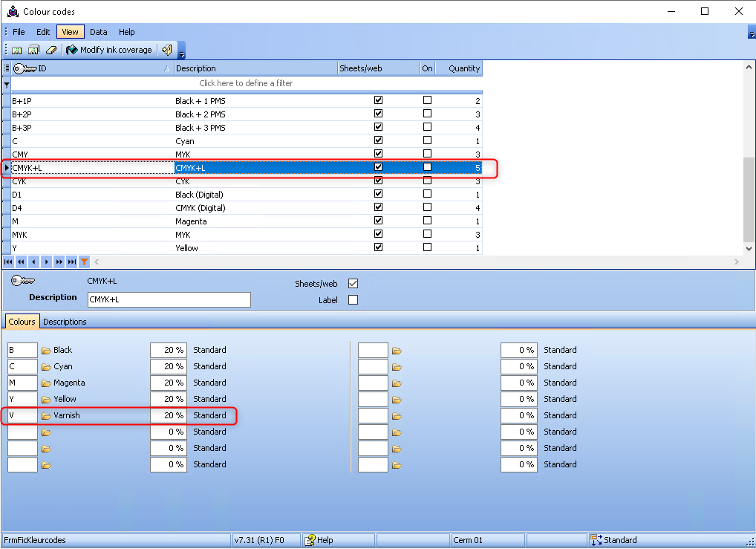
Task: Sort by the Description column header
Action: (x=255, y=68)
